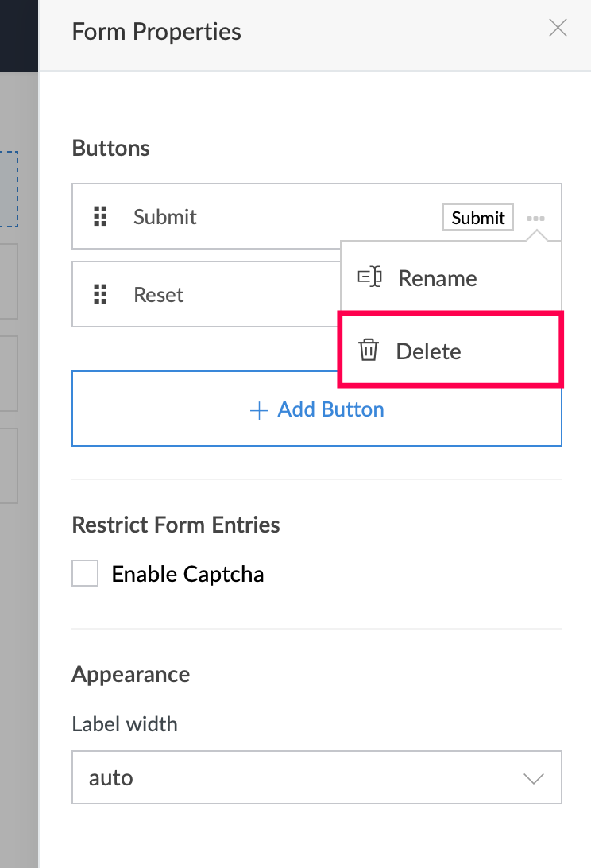Click the Reset row drag handle
Viewport: 591px width, 868px height.
point(100,295)
